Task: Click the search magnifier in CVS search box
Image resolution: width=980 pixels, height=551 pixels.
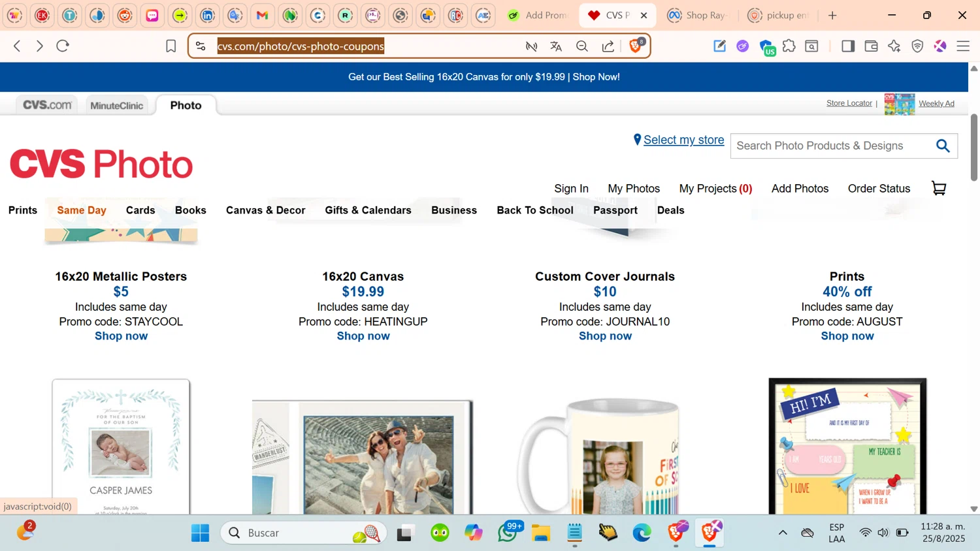Action: click(x=943, y=146)
